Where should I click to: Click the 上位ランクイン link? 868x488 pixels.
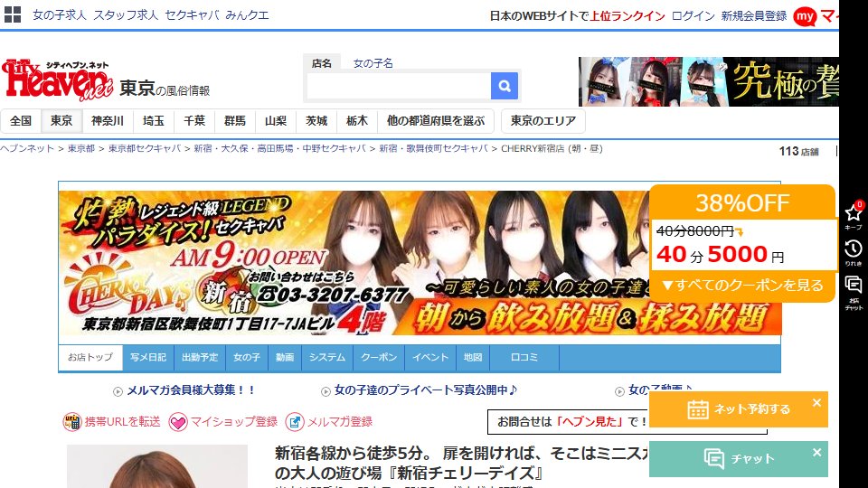click(627, 16)
